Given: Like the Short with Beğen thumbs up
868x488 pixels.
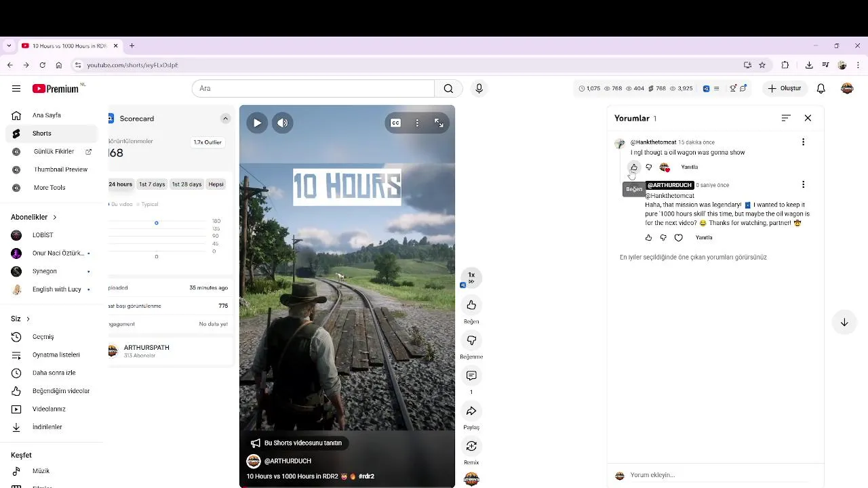Looking at the screenshot, I should click(x=471, y=305).
